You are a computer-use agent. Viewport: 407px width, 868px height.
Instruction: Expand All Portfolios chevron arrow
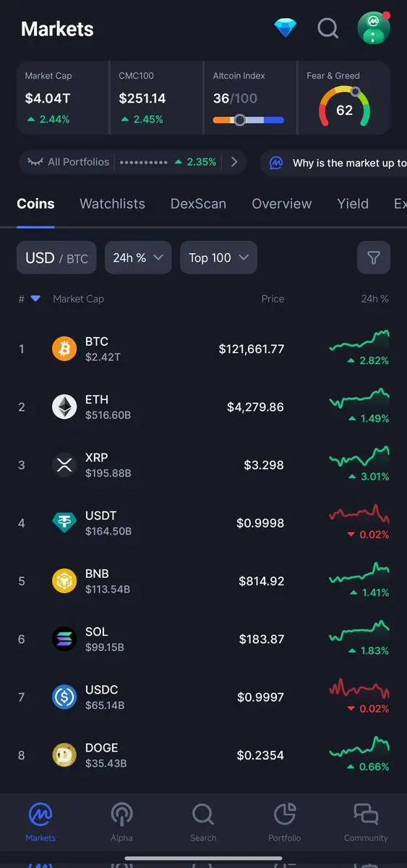coord(234,162)
